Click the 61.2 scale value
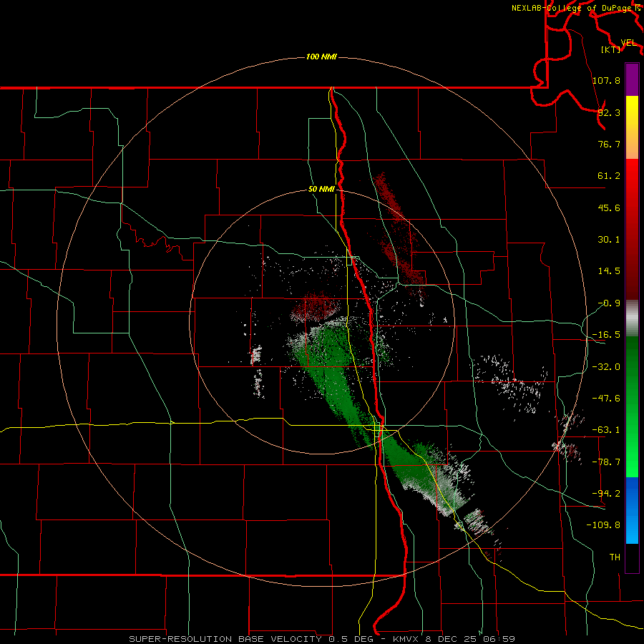This screenshot has width=644, height=644. click(x=609, y=176)
